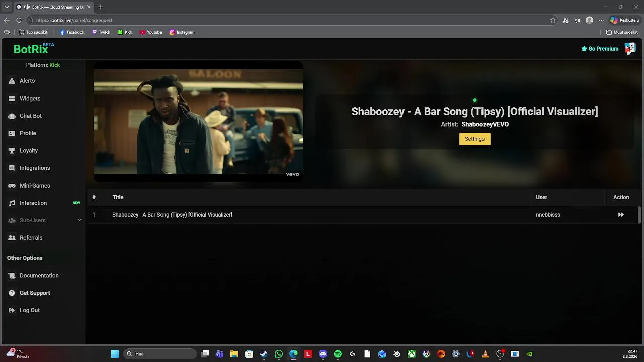Open Steam from the taskbar
The image size is (644, 362).
click(264, 354)
